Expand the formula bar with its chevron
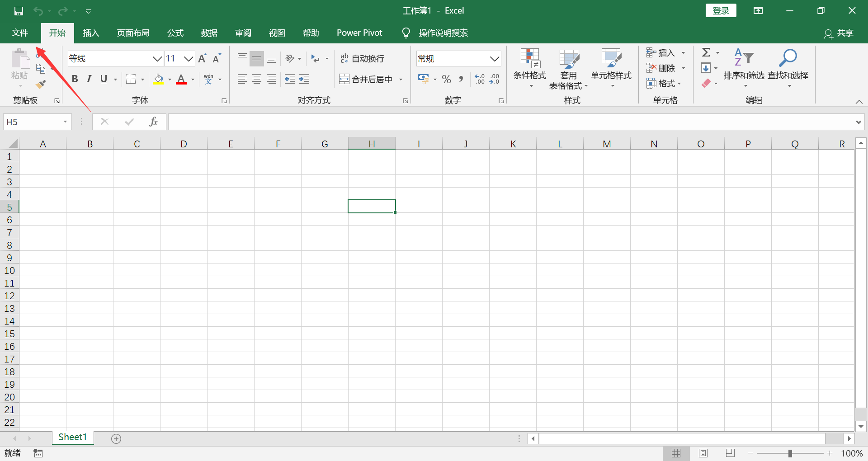 858,122
